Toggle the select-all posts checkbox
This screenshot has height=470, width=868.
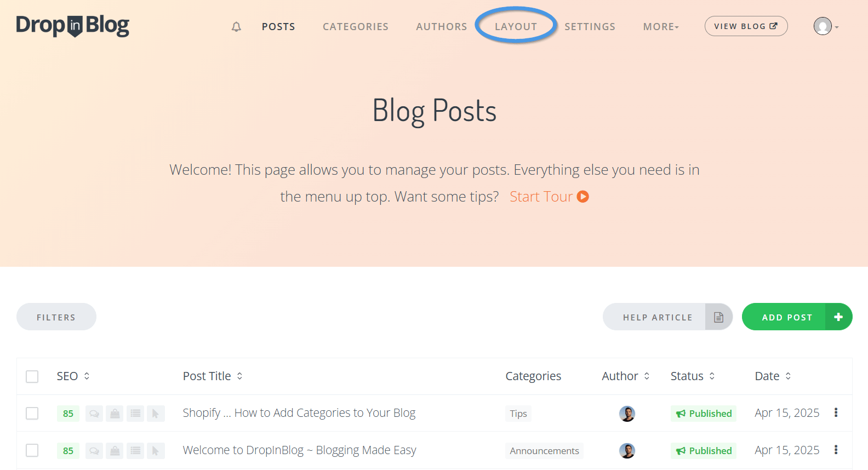pyautogui.click(x=32, y=376)
